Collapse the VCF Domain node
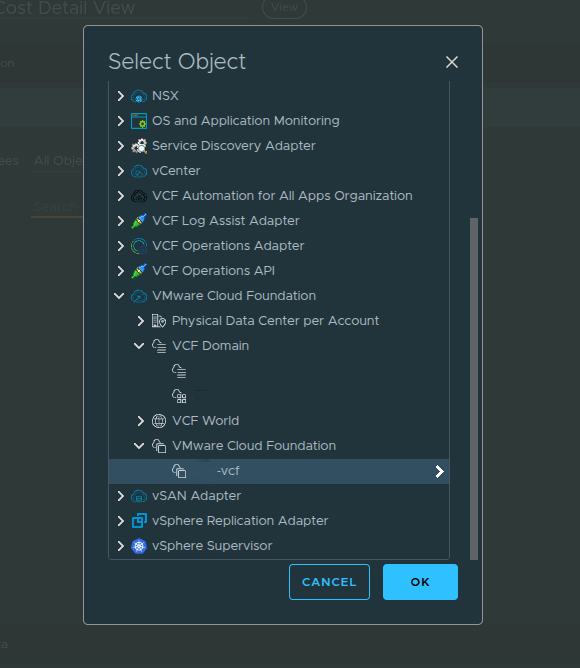580x668 pixels. click(139, 346)
